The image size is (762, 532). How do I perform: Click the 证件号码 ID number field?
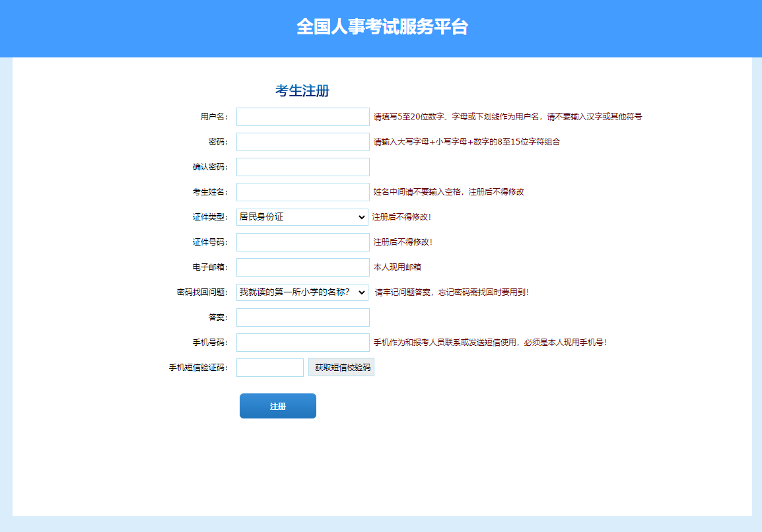pos(302,242)
